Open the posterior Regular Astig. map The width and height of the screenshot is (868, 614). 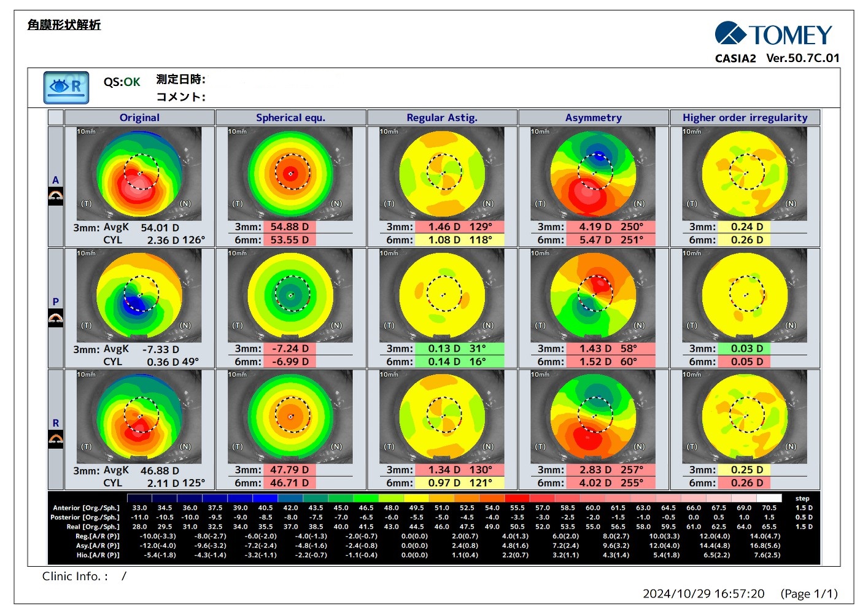coord(442,295)
